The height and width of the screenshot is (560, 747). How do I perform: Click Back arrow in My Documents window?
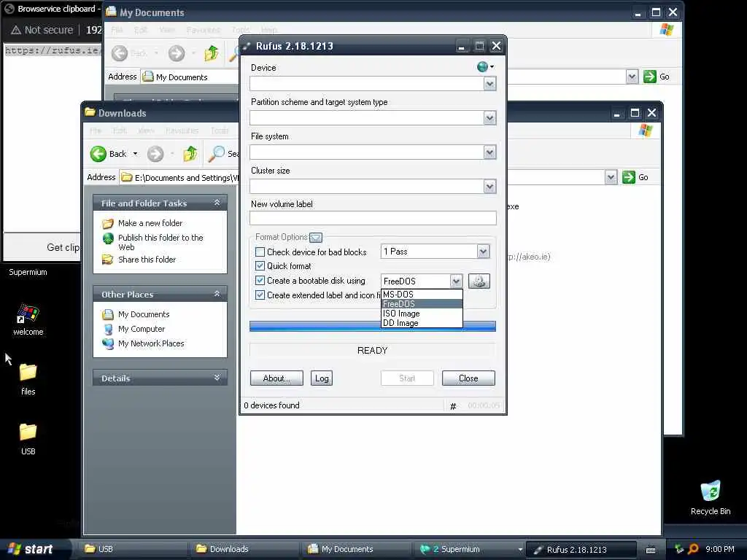click(x=120, y=52)
